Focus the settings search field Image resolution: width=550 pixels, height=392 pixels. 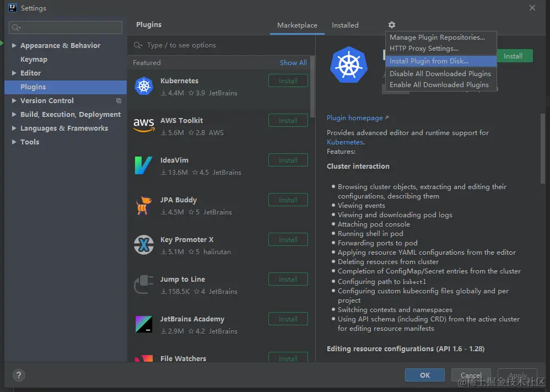pos(66,28)
